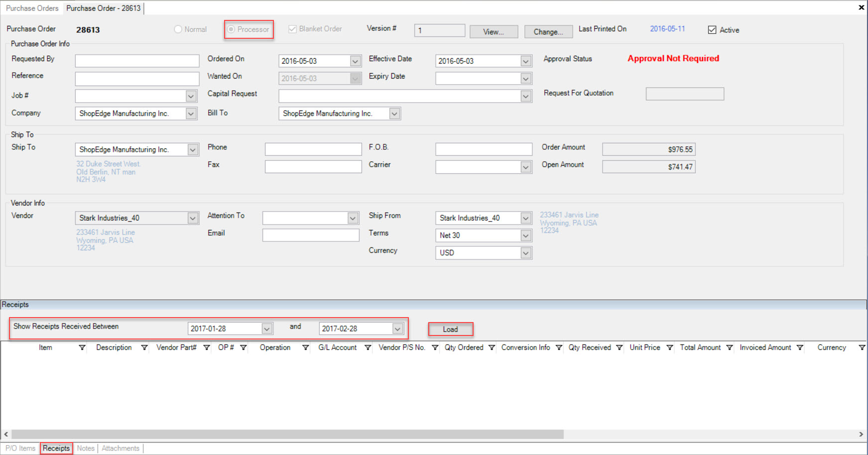The width and height of the screenshot is (868, 455).
Task: Select the Normal radio button
Action: coord(178,29)
